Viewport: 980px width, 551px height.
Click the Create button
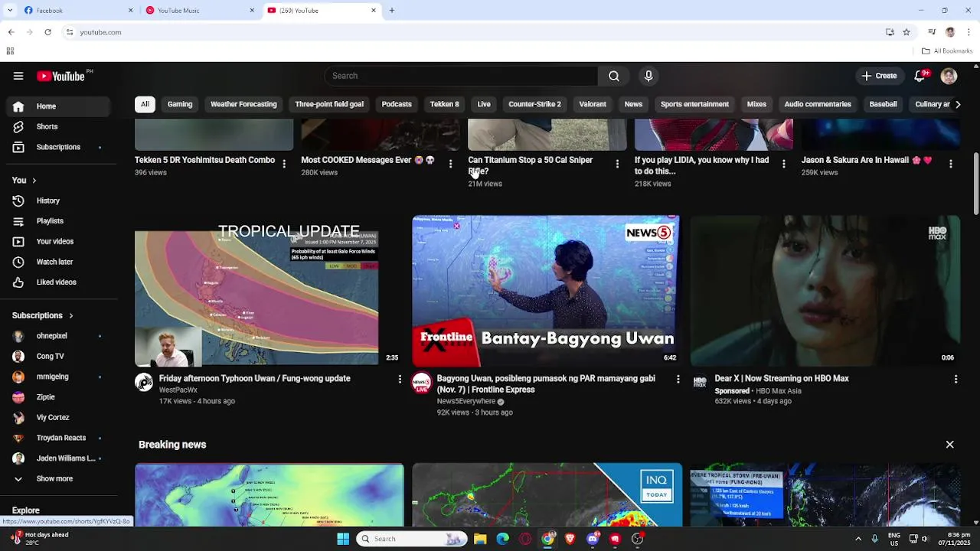[x=879, y=76]
